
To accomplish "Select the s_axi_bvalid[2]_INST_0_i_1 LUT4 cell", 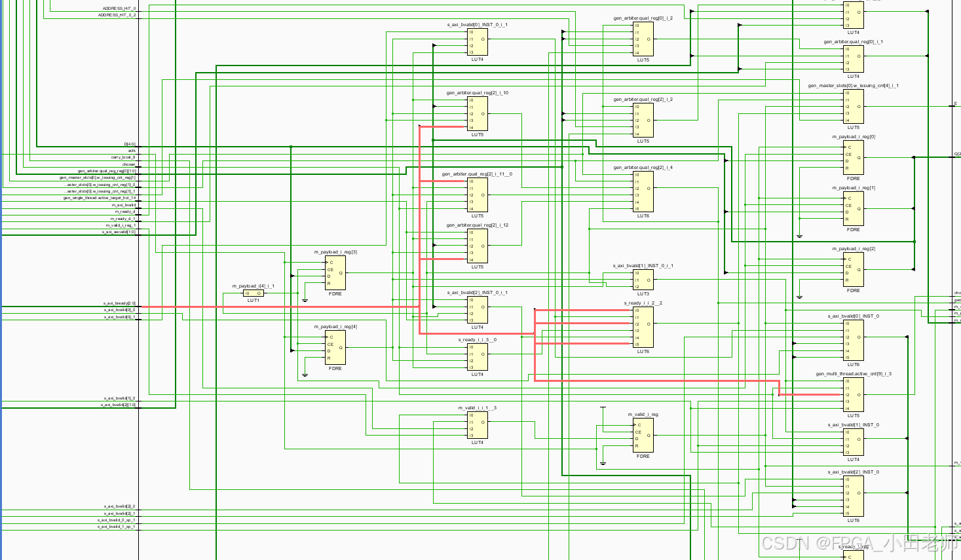I will click(x=478, y=310).
